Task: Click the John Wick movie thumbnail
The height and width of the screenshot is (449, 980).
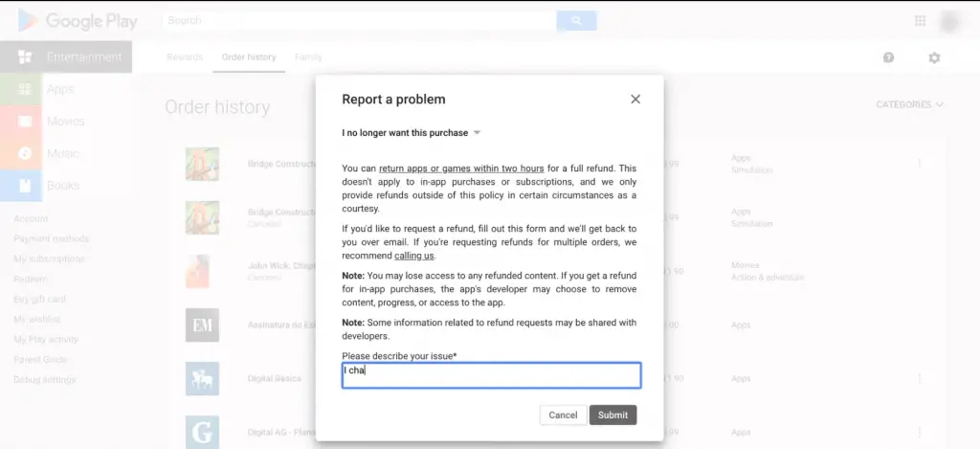Action: coord(197,271)
